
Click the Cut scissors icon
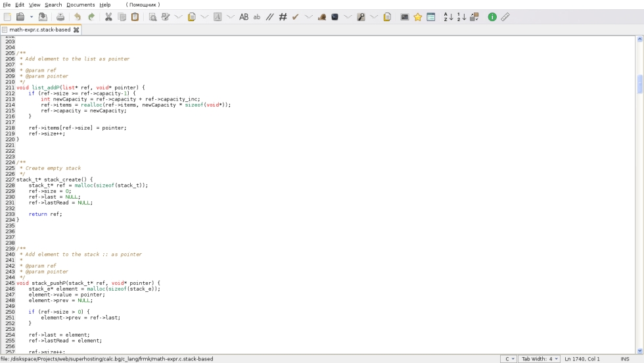[108, 17]
